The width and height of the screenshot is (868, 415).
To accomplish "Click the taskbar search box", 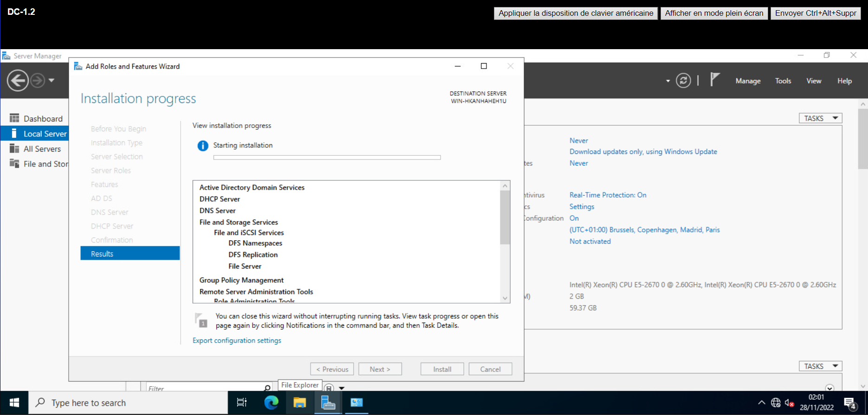I will (x=128, y=402).
